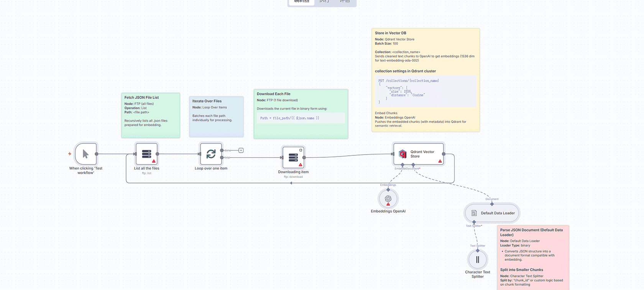The image size is (644, 290).
Task: Add node on loop's 'done' output plus
Action: 241,150
